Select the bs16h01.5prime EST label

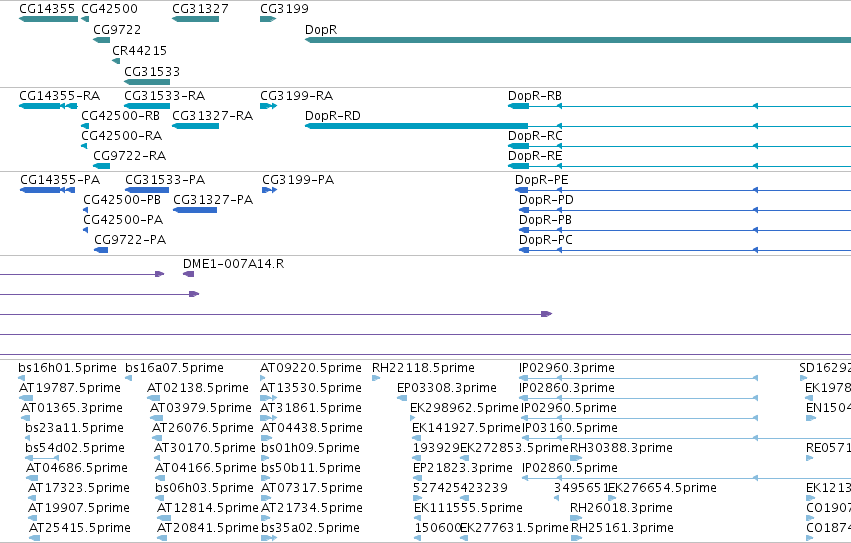[67, 368]
